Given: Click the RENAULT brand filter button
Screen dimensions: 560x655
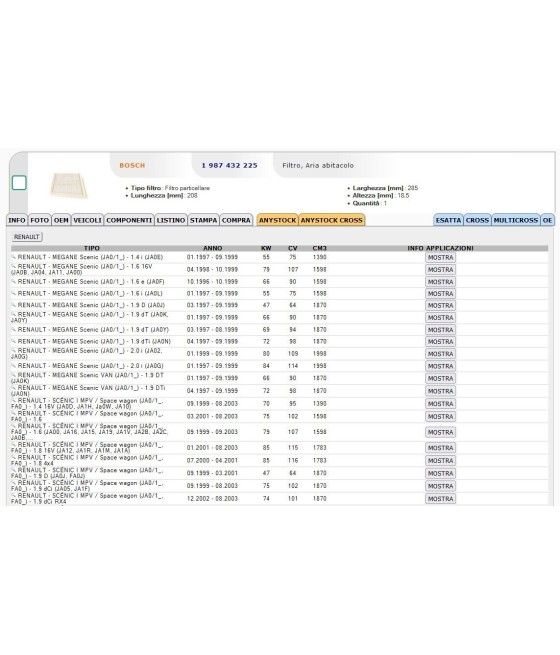Looking at the screenshot, I should point(27,237).
